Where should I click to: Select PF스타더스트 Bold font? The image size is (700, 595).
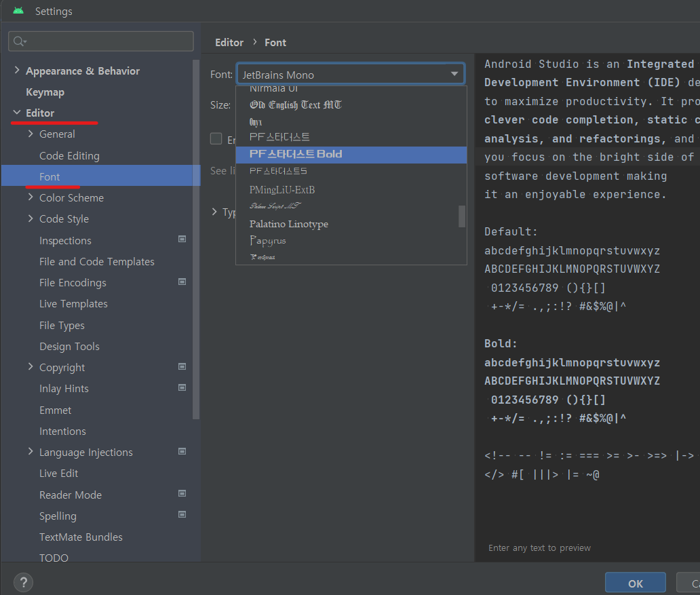tap(351, 155)
